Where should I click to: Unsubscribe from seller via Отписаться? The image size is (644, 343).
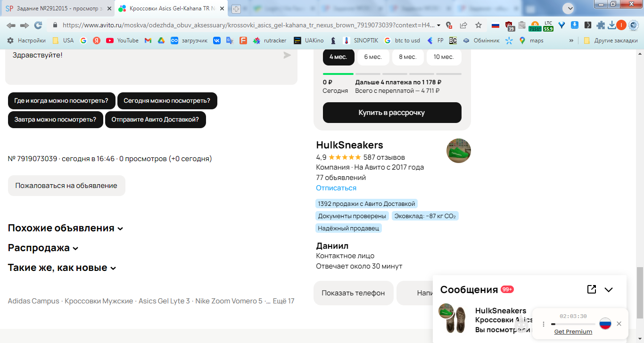pos(336,188)
